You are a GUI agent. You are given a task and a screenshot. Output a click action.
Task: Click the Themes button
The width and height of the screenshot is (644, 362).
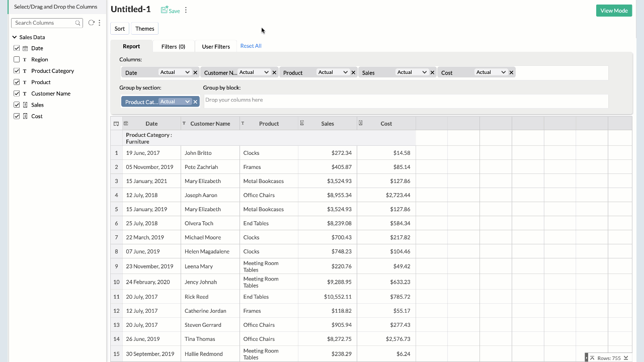145,29
